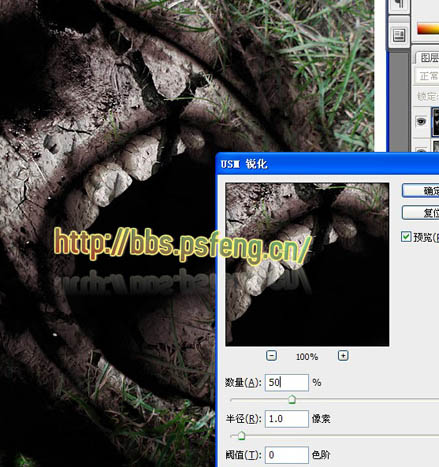This screenshot has width=439, height=467.
Task: Click the 复位 reset button
Action: click(x=421, y=212)
